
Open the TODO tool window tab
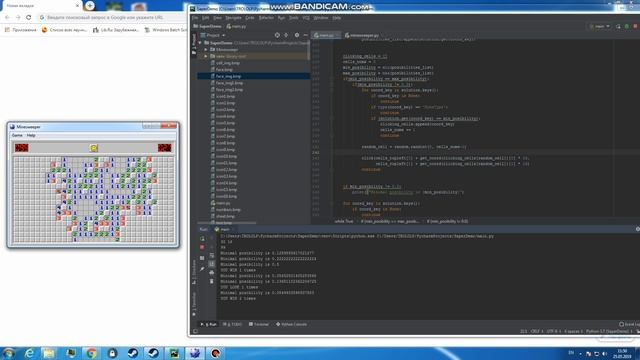coord(233,324)
